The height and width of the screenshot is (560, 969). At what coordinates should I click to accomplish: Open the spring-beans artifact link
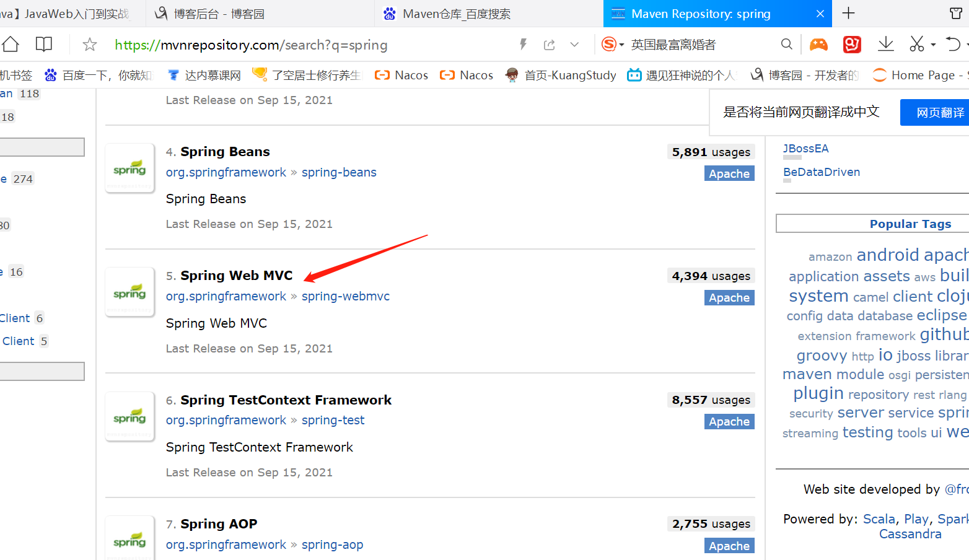339,172
